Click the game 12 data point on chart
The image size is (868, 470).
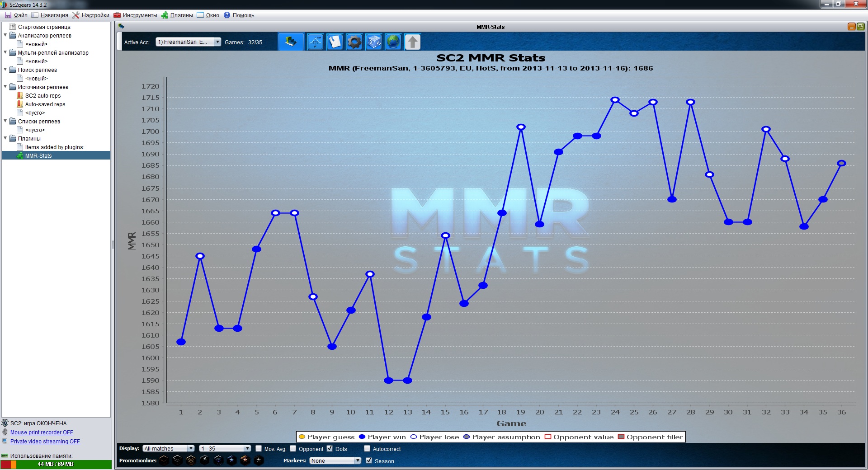pos(388,381)
